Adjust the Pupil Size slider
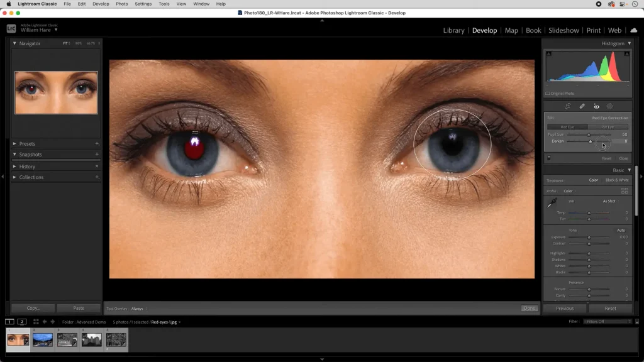The image size is (644, 362). pos(589,134)
